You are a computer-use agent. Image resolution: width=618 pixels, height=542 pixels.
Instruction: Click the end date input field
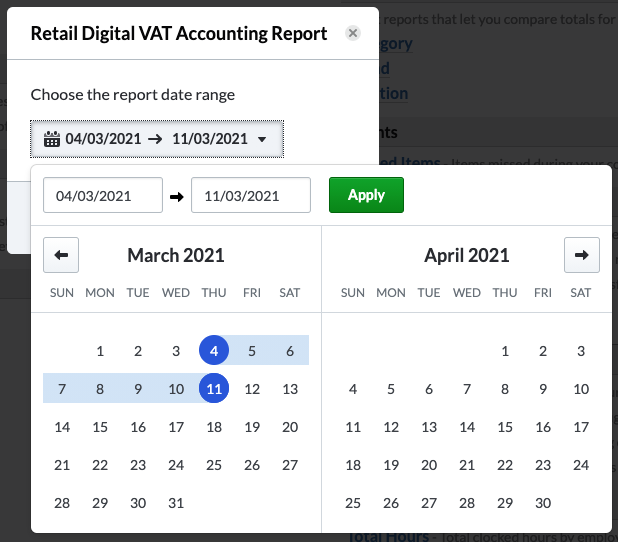[x=251, y=195]
